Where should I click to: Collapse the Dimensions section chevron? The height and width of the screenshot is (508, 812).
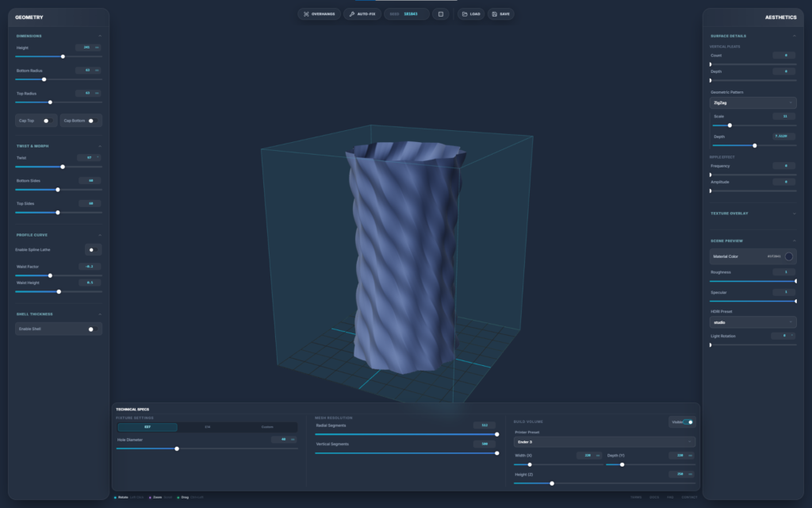(x=99, y=36)
